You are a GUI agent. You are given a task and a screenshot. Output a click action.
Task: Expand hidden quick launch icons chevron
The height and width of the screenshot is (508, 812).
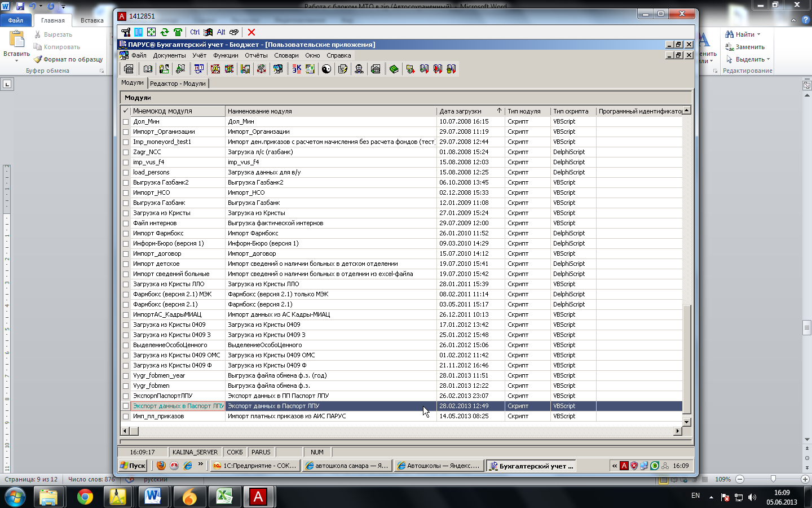200,465
